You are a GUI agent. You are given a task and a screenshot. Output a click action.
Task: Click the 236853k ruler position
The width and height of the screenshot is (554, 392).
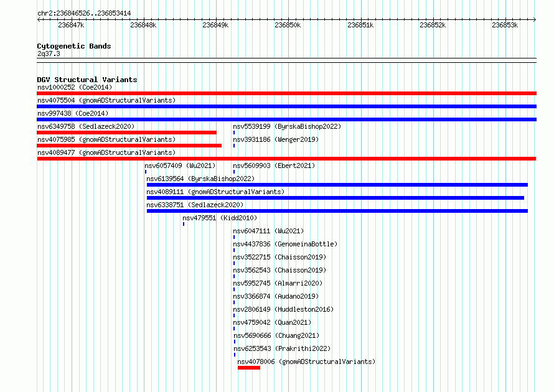[x=505, y=25]
